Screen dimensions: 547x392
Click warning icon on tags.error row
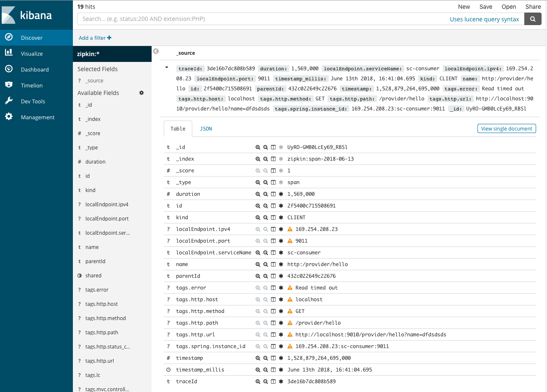click(290, 288)
